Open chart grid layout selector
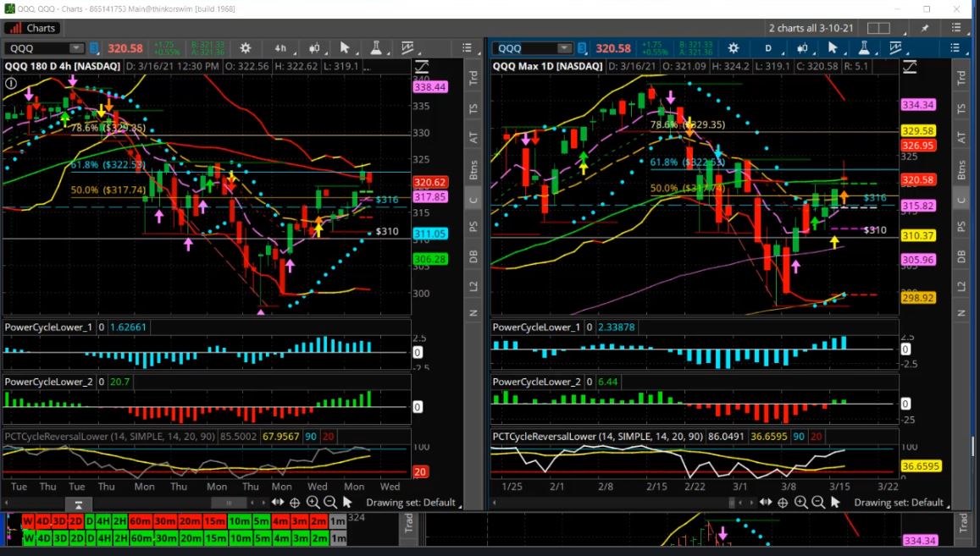Screen dimensions: 980x556 tap(878, 28)
